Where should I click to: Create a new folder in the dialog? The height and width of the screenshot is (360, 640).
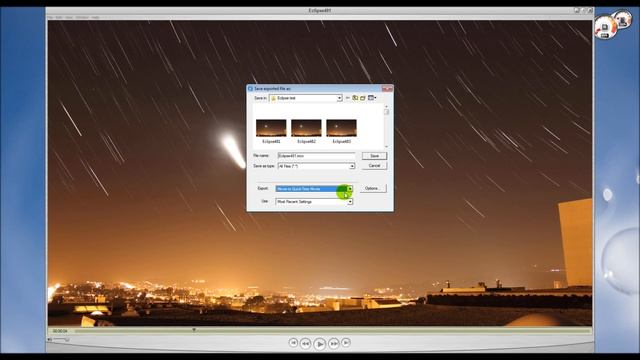coord(363,98)
